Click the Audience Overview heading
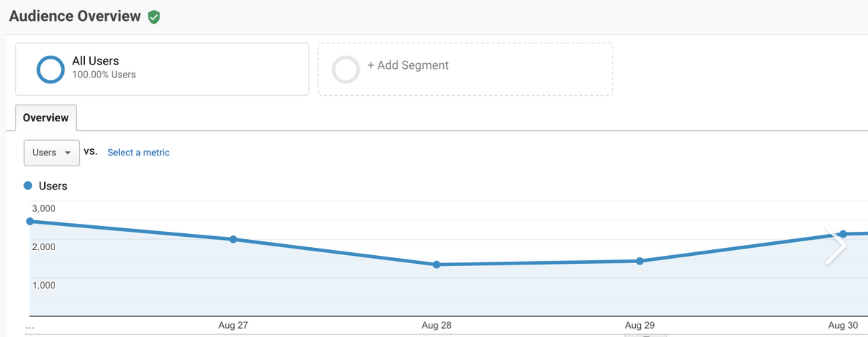The width and height of the screenshot is (868, 337). (x=74, y=15)
